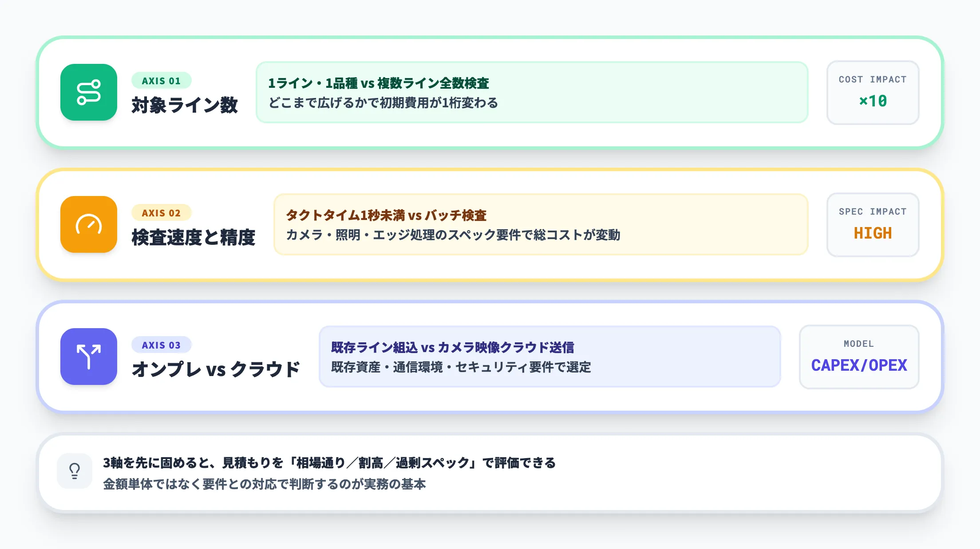Click the summary line starting 3軸を先に固めると
Screen dimensions: 980x549
tap(329, 463)
